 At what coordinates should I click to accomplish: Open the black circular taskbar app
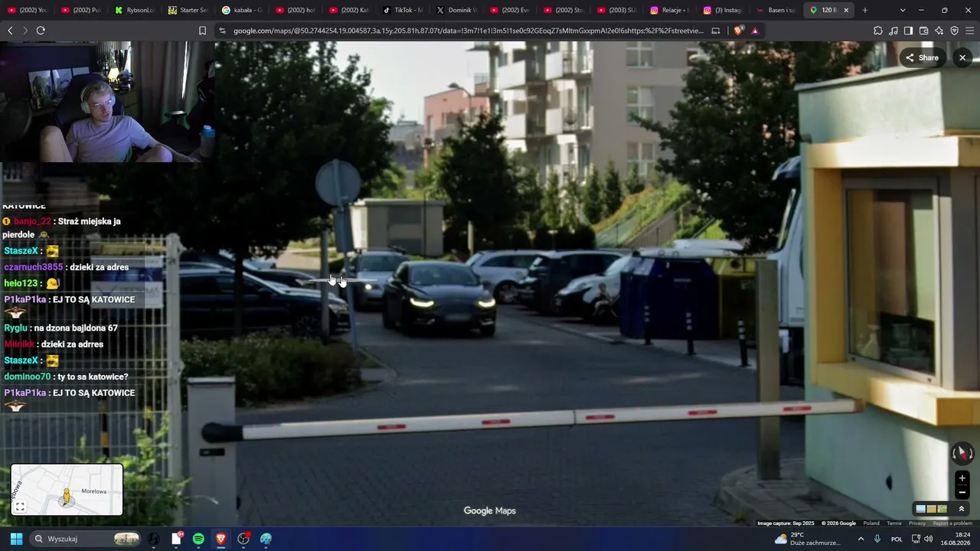(154, 539)
